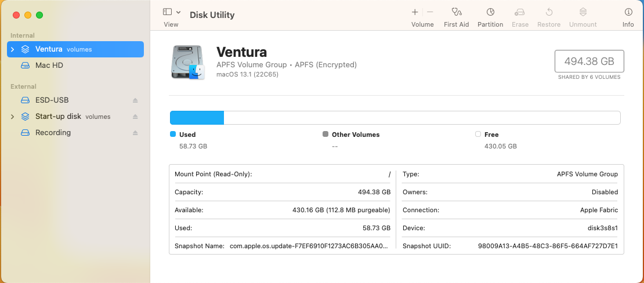644x283 pixels.
Task: Eject the Recording disk
Action: (x=135, y=133)
